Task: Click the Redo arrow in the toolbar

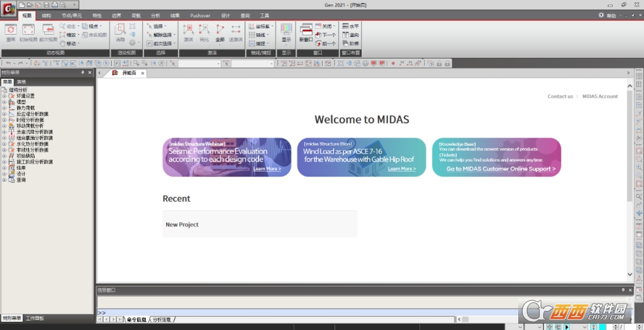Action: (x=20, y=63)
